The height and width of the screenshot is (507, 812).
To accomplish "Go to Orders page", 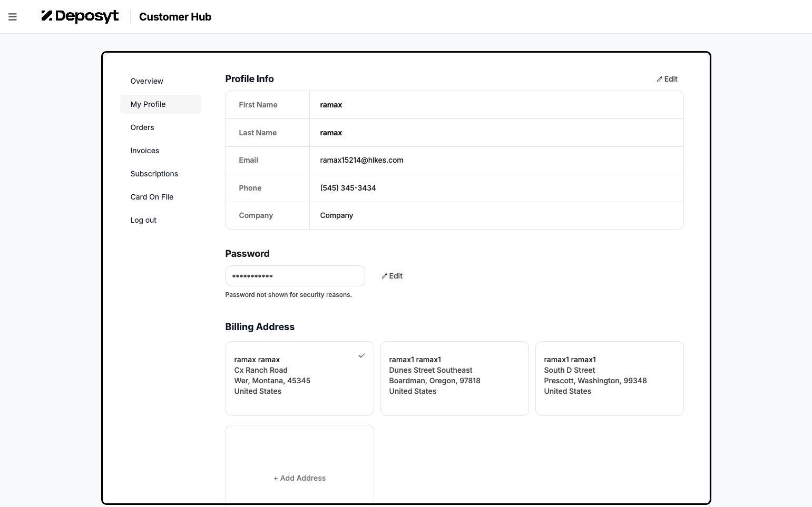I will pyautogui.click(x=161, y=127).
